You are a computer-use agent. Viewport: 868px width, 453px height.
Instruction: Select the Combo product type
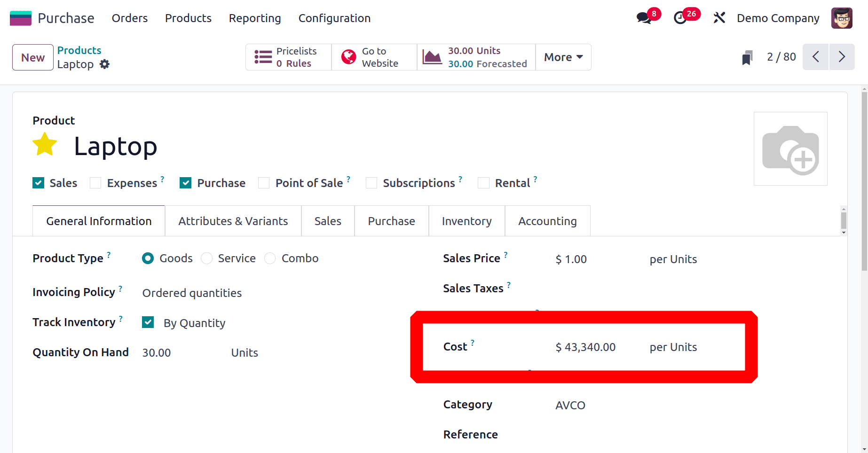[270, 258]
